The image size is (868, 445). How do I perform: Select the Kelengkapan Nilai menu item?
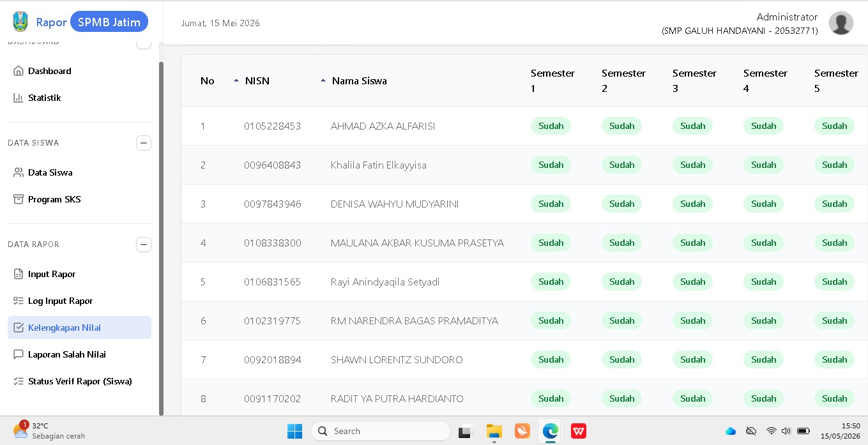79,328
